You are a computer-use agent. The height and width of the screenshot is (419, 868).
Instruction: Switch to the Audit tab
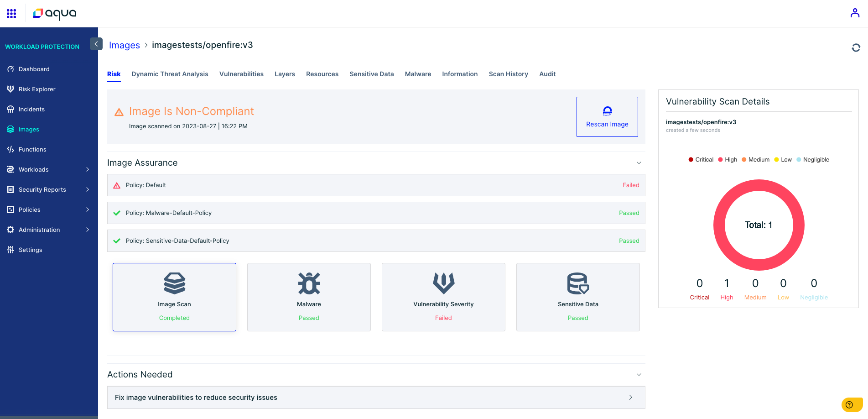coord(547,74)
